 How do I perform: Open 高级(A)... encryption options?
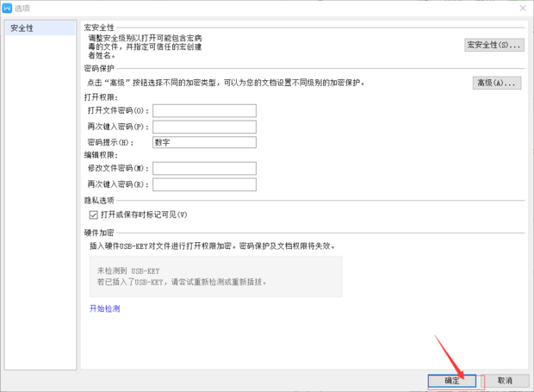(497, 83)
